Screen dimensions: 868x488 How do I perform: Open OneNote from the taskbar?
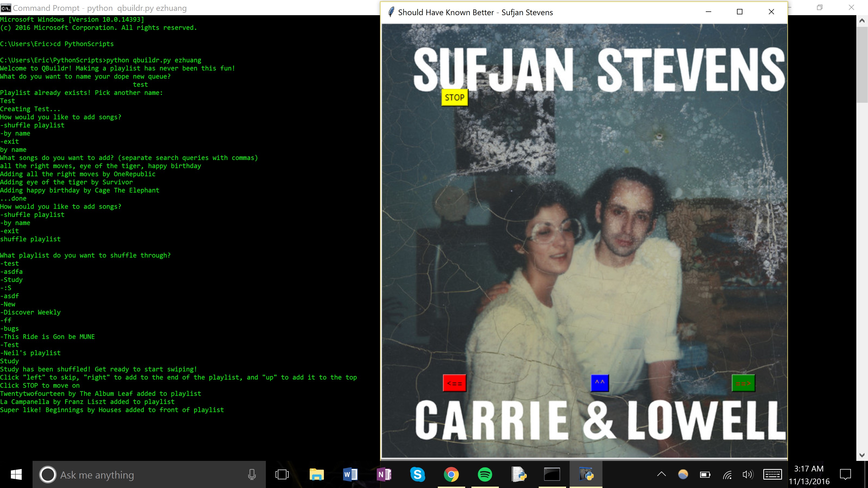click(x=384, y=474)
